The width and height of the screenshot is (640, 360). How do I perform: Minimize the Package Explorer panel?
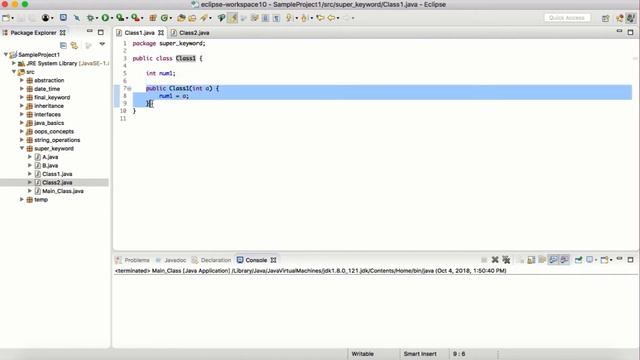(x=89, y=31)
